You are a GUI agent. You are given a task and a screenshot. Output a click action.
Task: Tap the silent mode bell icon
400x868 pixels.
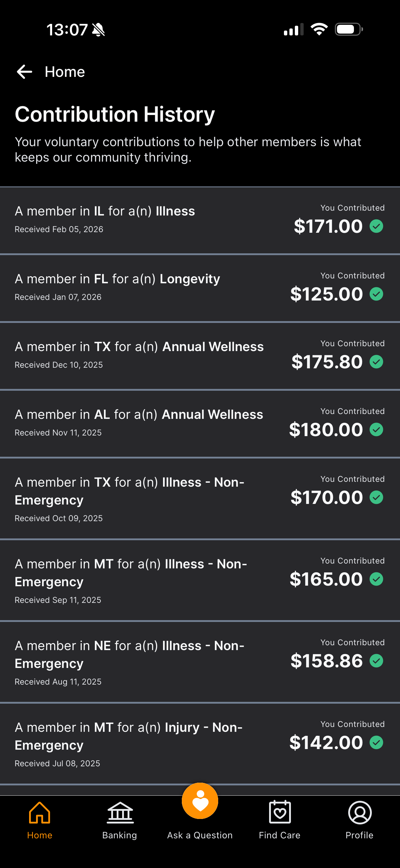coord(98,30)
